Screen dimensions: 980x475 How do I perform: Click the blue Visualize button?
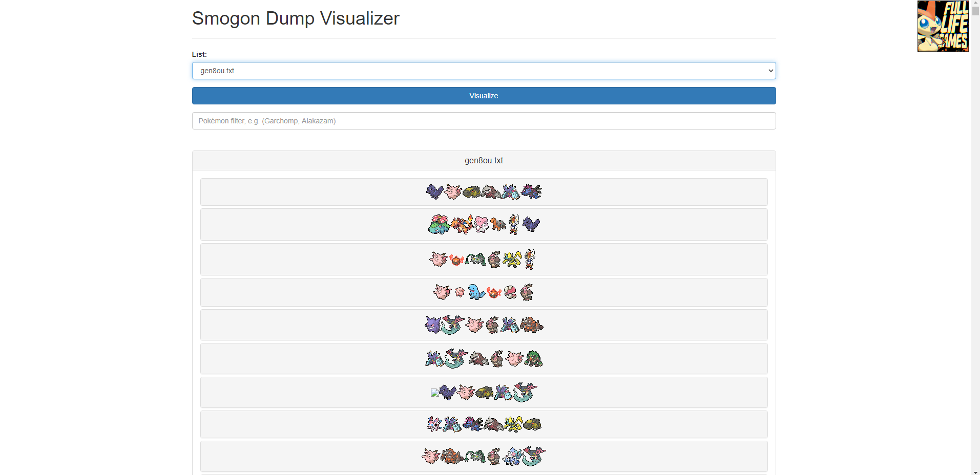tap(484, 96)
